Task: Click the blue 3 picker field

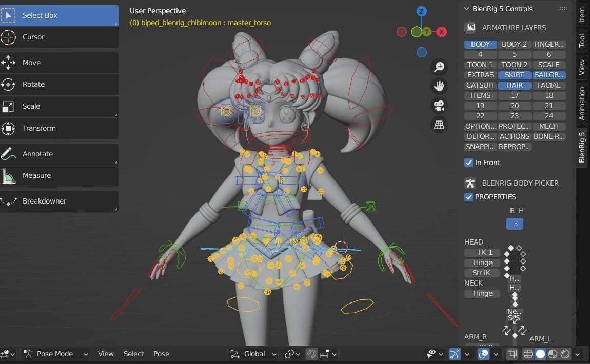Action: (x=515, y=224)
